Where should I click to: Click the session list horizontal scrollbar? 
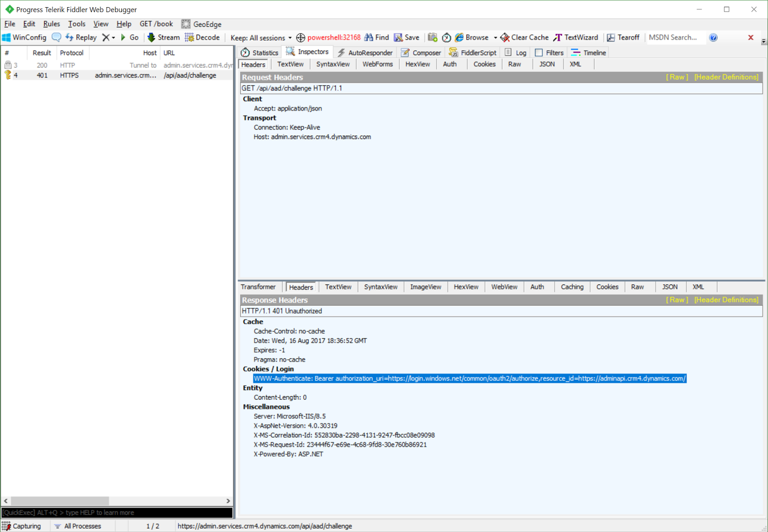60,501
